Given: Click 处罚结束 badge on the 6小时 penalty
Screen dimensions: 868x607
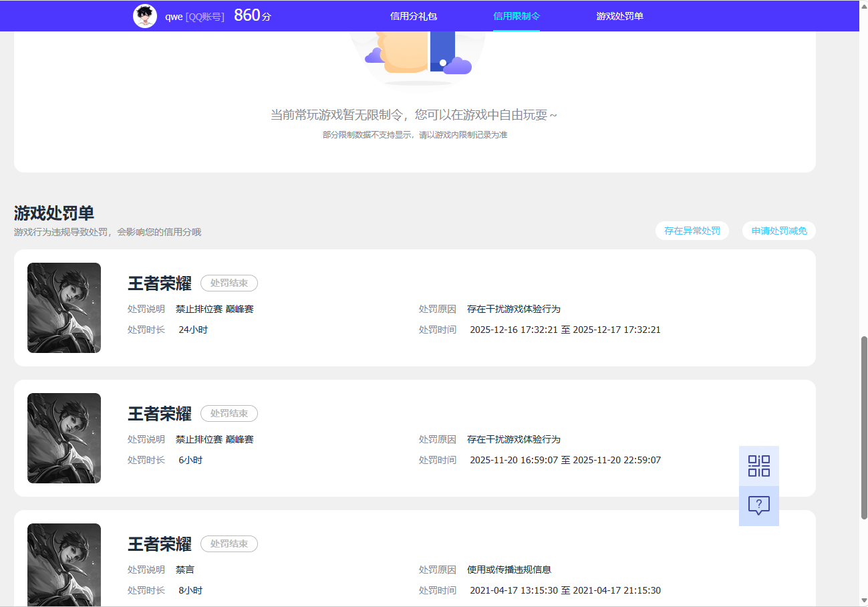Looking at the screenshot, I should tap(229, 414).
